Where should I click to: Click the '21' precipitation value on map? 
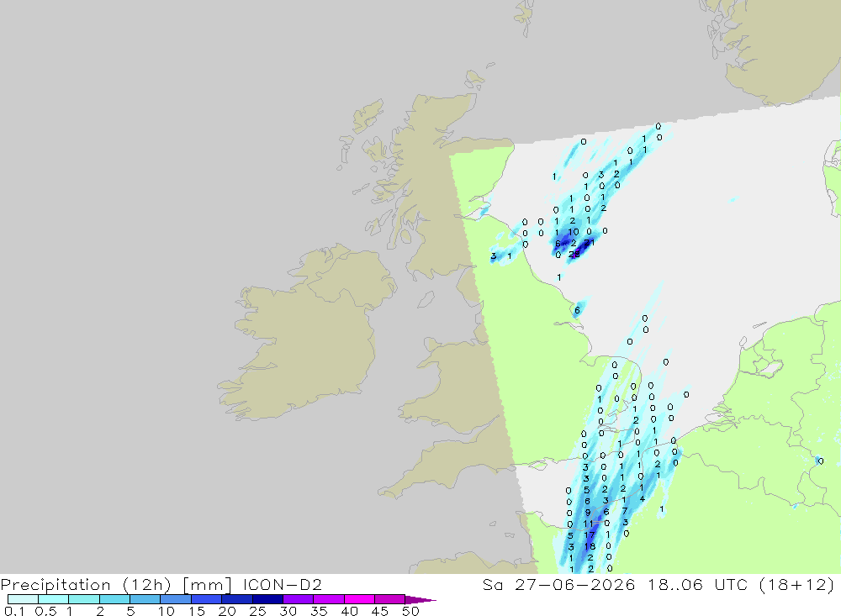[589, 242]
